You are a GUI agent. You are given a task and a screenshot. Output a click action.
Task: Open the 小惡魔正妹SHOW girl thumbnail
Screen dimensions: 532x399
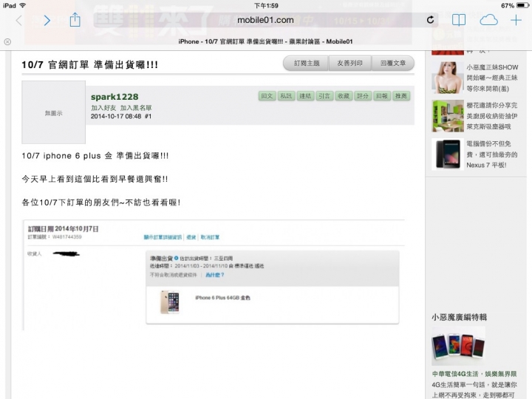pos(448,78)
